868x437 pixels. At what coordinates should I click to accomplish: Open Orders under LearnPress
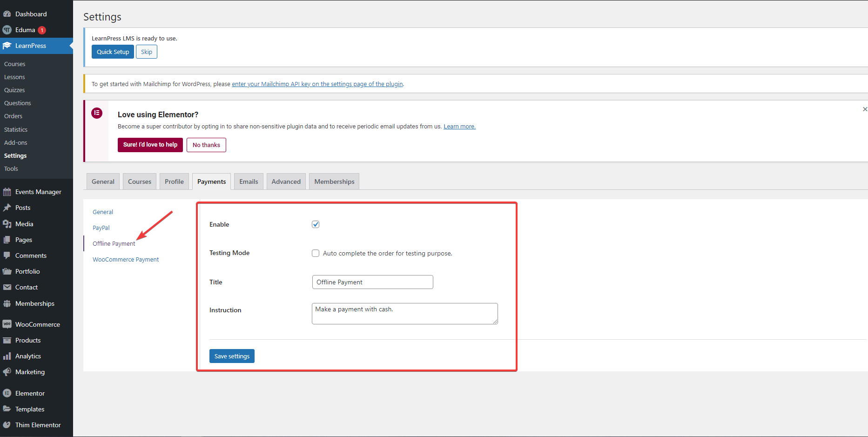coord(13,116)
